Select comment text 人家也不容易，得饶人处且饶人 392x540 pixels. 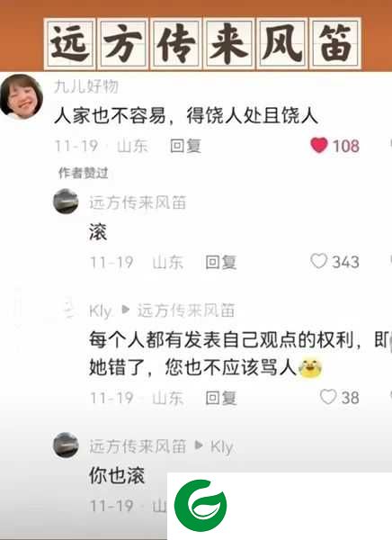pyautogui.click(x=186, y=116)
